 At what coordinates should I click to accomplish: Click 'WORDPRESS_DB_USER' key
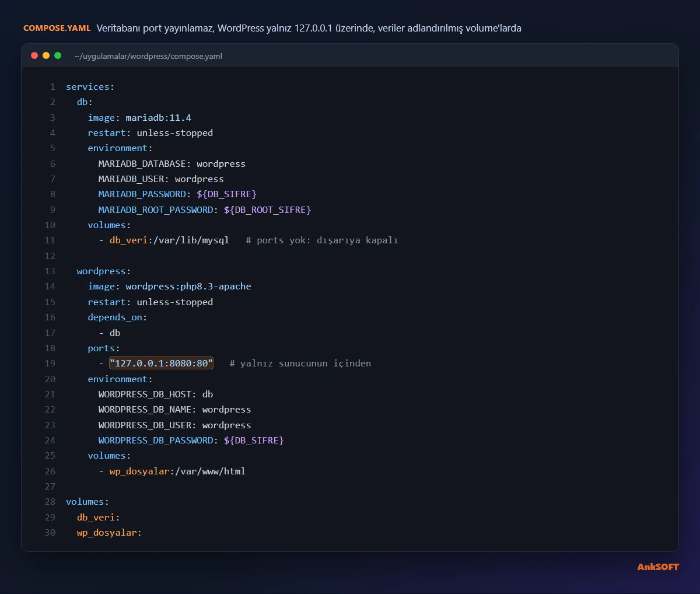[x=145, y=425]
